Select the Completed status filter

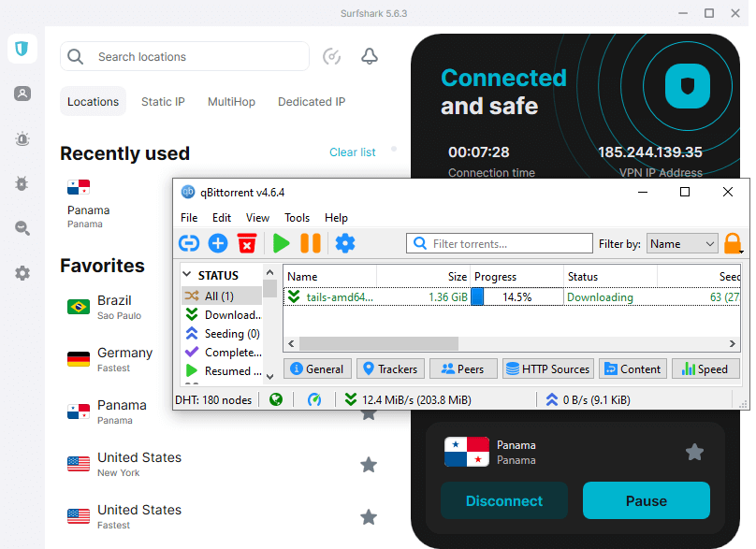pos(223,353)
